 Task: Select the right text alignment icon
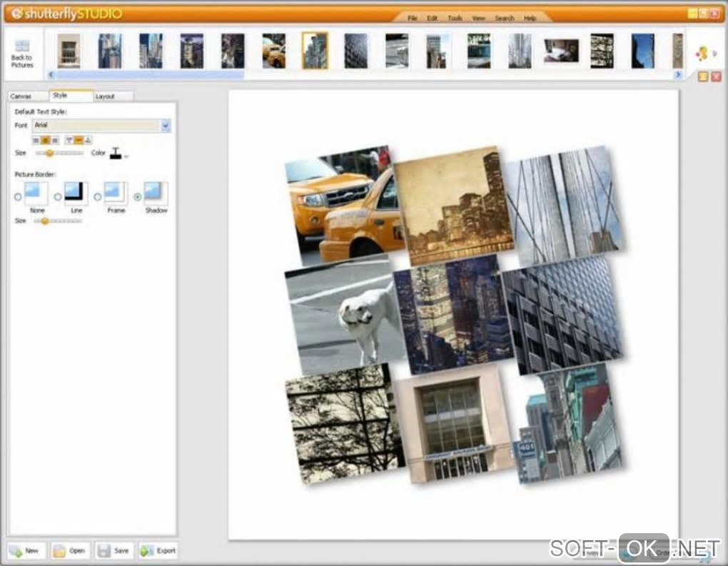[x=55, y=141]
